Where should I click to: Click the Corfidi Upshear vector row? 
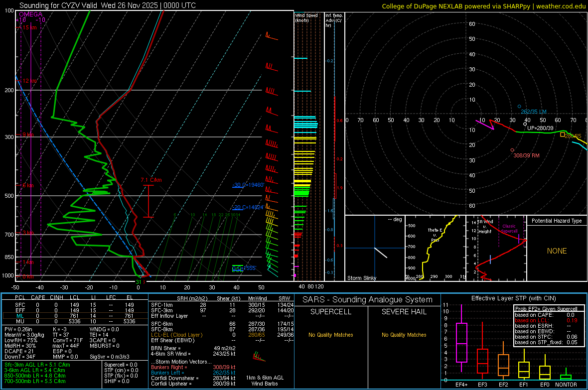(x=193, y=384)
